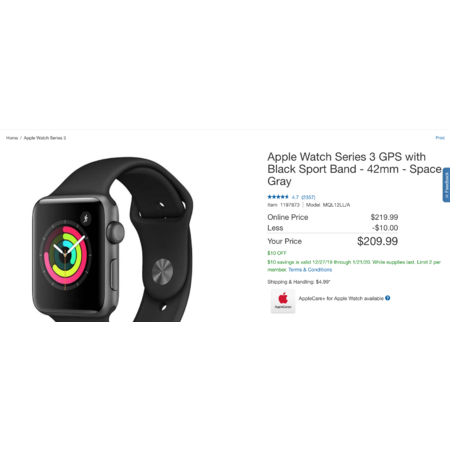Click the $209.99 Your Price amount
Screen dimensions: 450x450
coord(377,241)
